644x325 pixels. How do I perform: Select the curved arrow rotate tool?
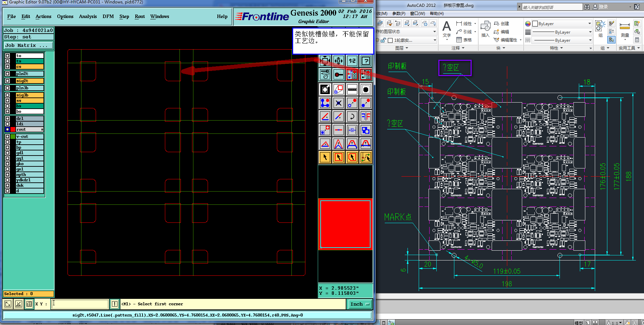352,116
